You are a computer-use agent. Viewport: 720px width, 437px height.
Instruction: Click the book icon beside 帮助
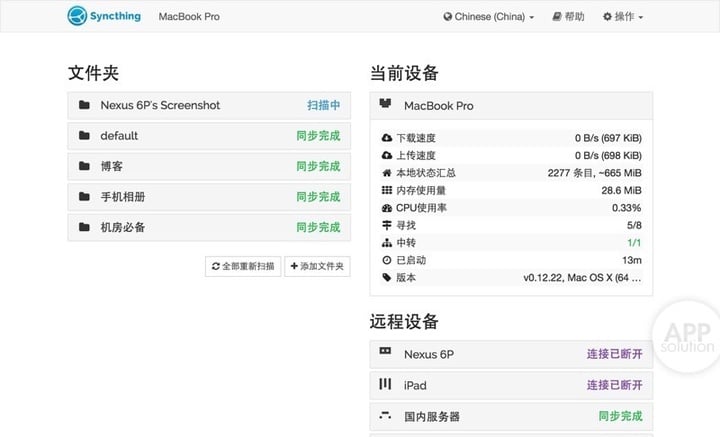pos(557,17)
